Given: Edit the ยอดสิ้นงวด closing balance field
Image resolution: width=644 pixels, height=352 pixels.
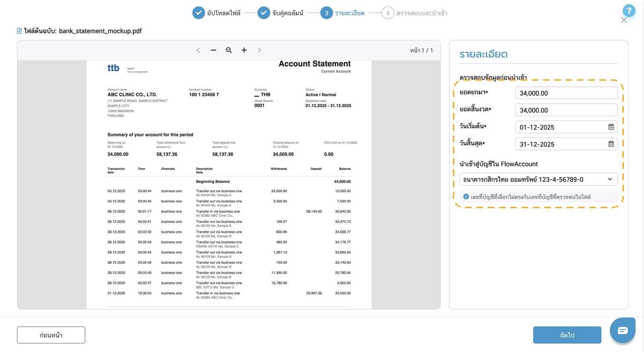Looking at the screenshot, I should [566, 110].
